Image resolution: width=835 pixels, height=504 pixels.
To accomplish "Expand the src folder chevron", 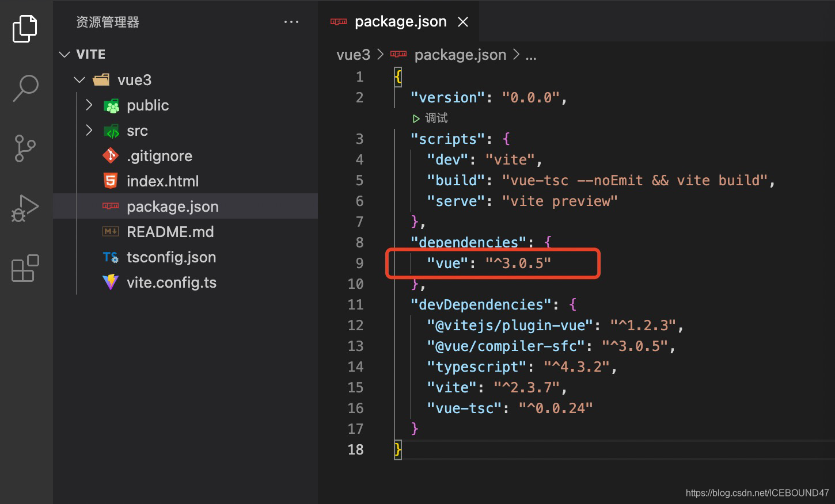I will 89,130.
